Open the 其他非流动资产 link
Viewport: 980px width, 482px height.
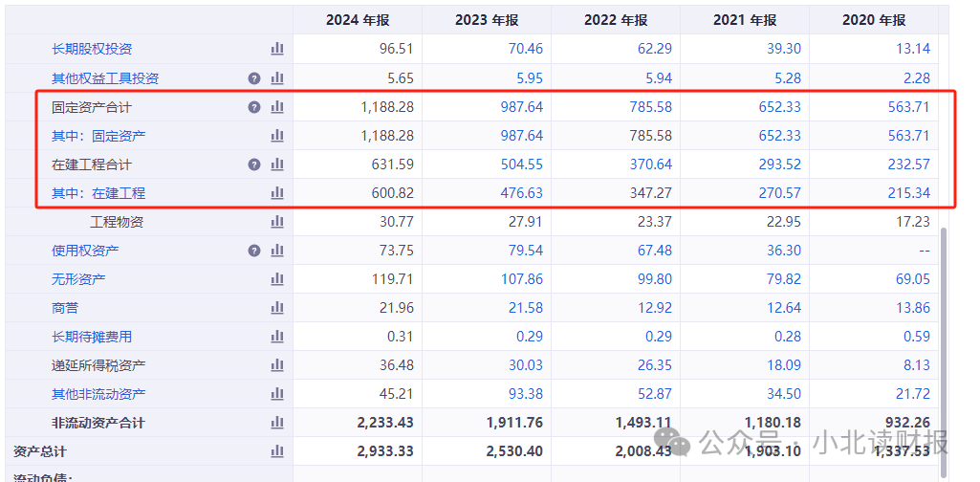98,394
